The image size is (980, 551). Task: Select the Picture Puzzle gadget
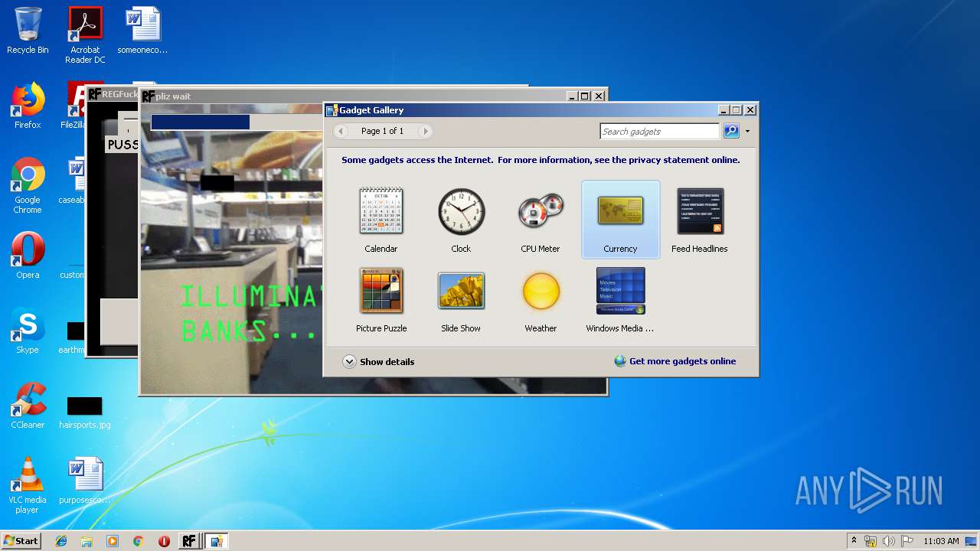pyautogui.click(x=381, y=299)
